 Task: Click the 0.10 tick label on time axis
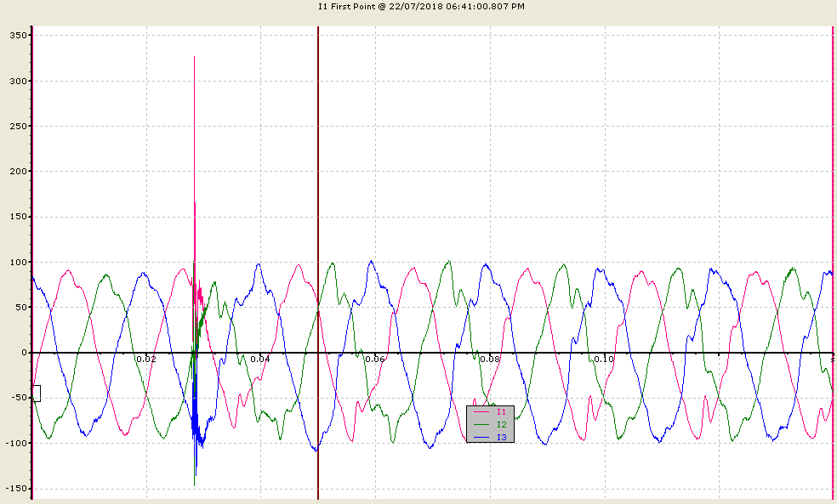(604, 359)
